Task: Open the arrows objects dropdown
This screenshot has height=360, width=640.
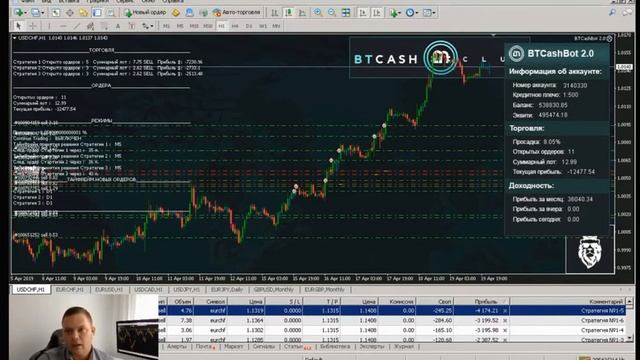Action: click(x=147, y=26)
